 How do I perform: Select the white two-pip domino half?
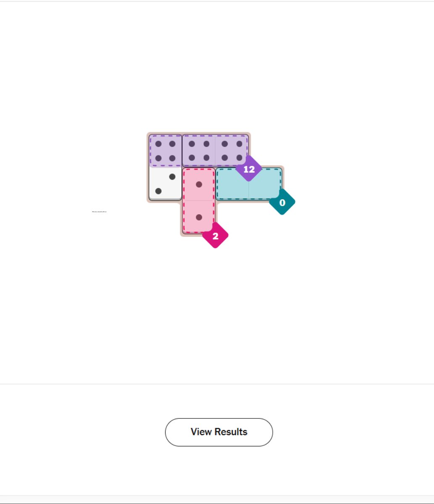[166, 184]
